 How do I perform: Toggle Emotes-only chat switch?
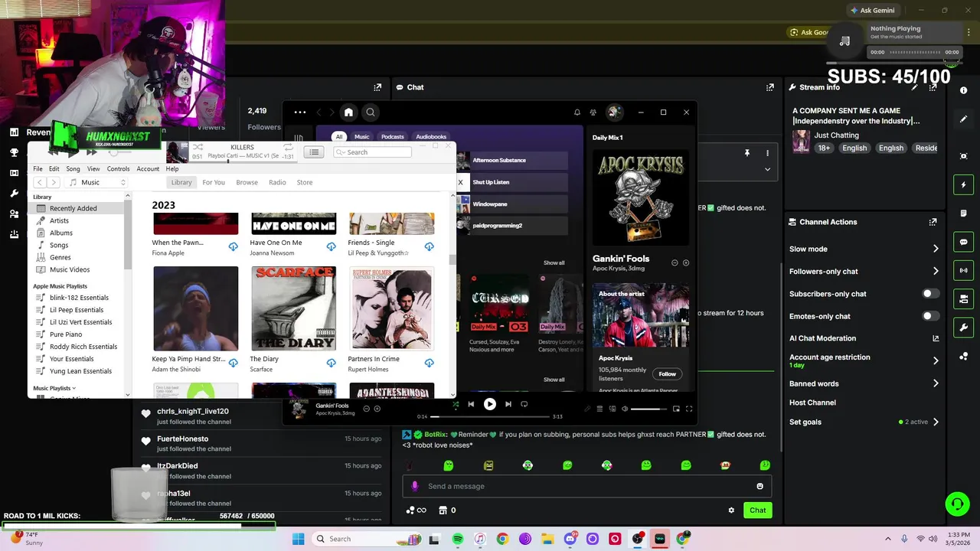(x=930, y=316)
